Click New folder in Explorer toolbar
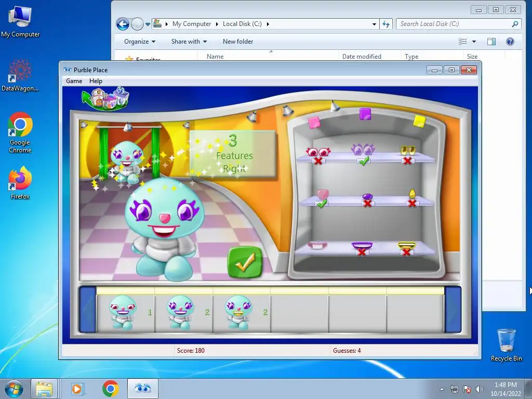This screenshot has width=532, height=399. coord(238,42)
